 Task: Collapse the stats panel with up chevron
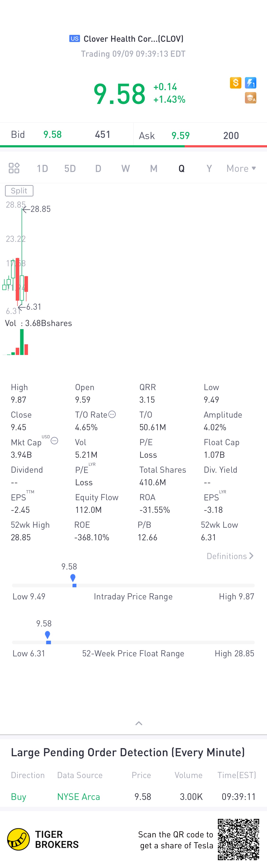[x=139, y=723]
